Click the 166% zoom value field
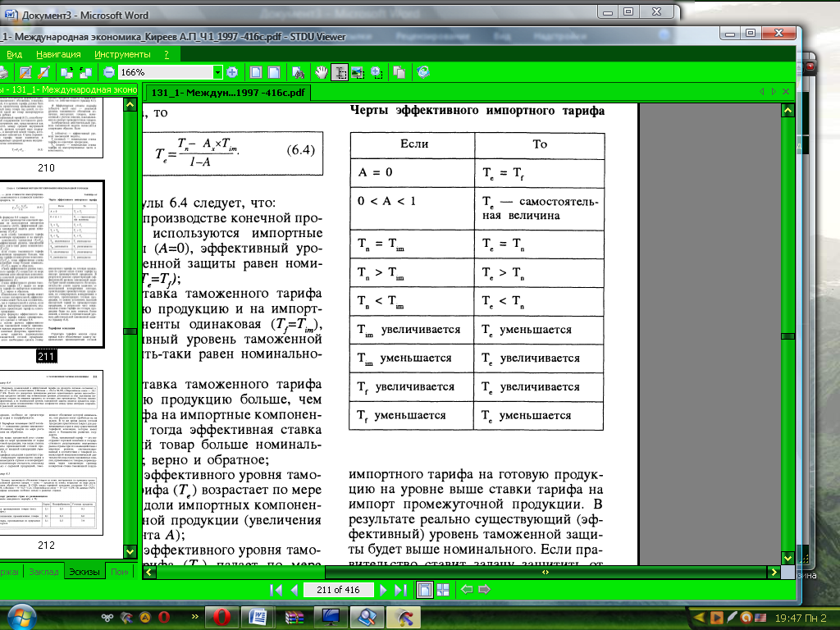 click(165, 72)
